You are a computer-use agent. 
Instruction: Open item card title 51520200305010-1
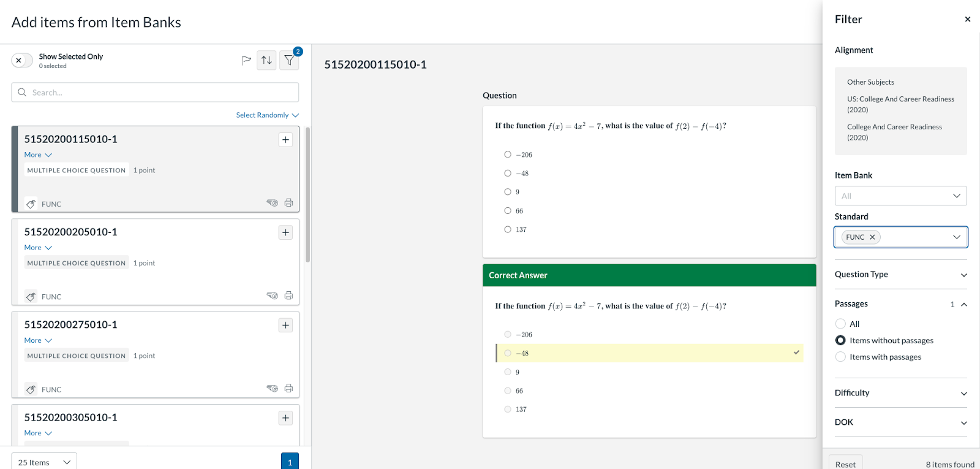[70, 418]
